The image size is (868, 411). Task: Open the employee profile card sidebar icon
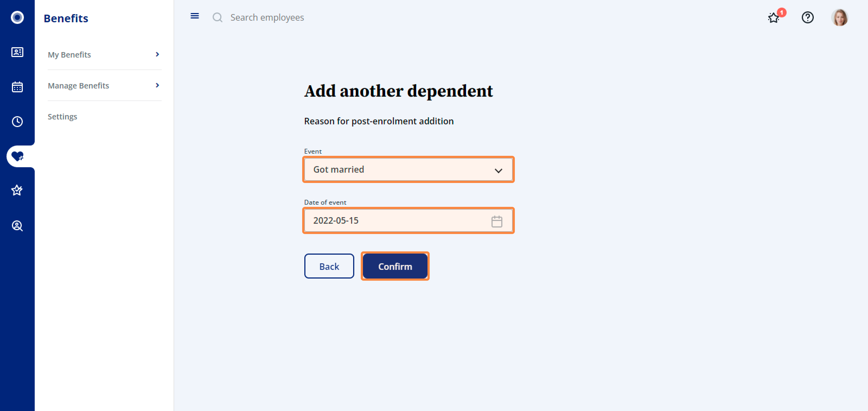point(17,52)
